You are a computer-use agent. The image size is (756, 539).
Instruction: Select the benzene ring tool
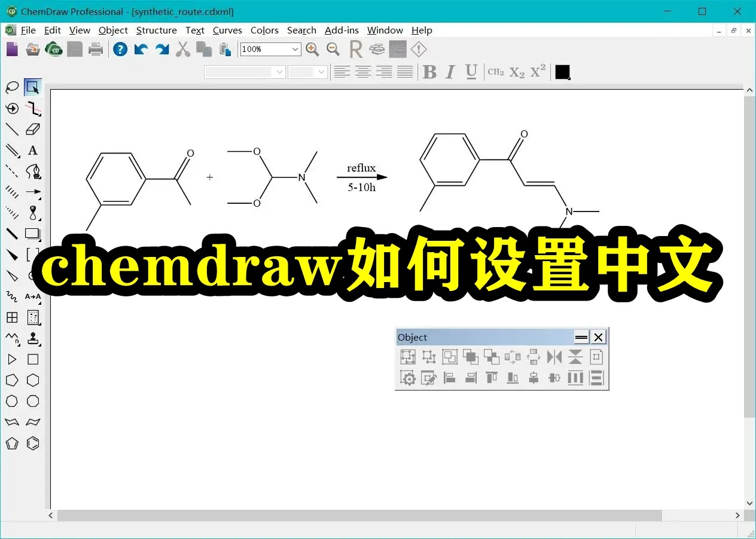[33, 443]
